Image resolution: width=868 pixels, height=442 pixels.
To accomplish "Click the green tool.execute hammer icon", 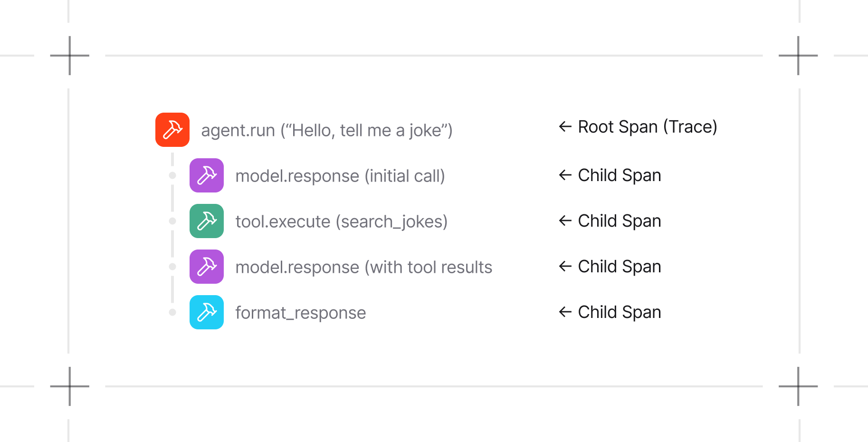I will pos(207,221).
